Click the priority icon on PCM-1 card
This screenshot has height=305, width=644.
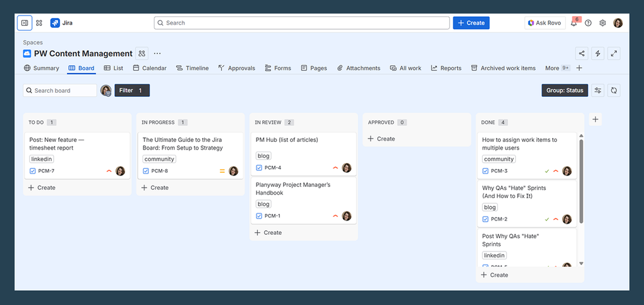tap(336, 216)
